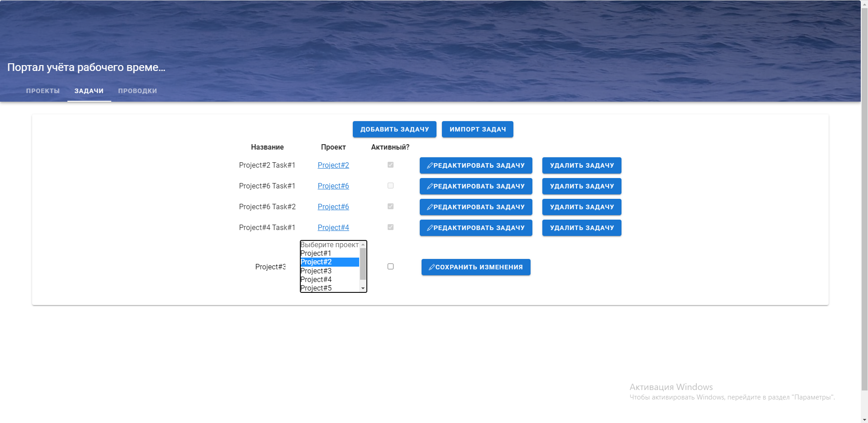The height and width of the screenshot is (423, 868).
Task: Click the Импорт задач button
Action: click(x=478, y=129)
